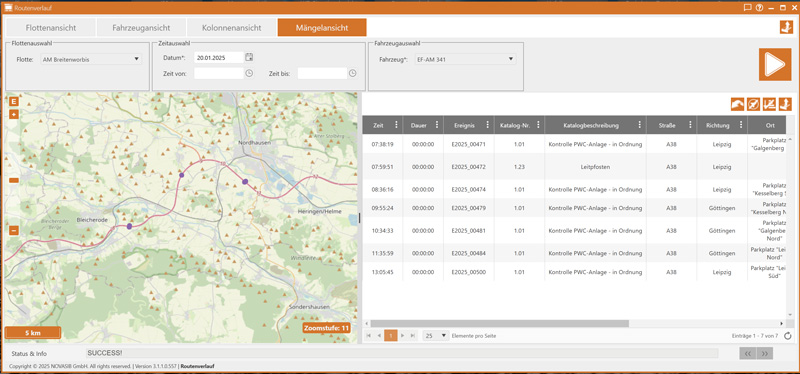This screenshot has width=800, height=374.
Task: Click the forward arrows button in status bar
Action: (765, 353)
